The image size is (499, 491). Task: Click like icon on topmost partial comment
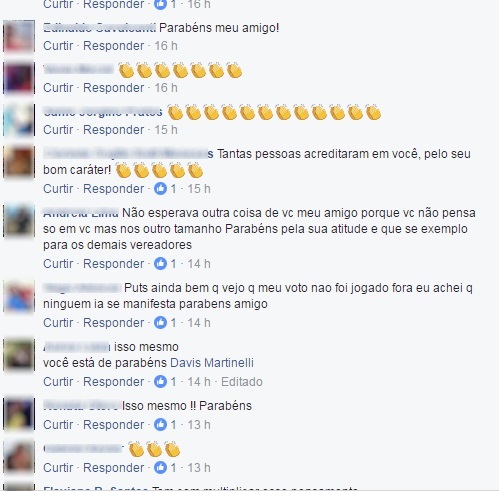click(160, 4)
